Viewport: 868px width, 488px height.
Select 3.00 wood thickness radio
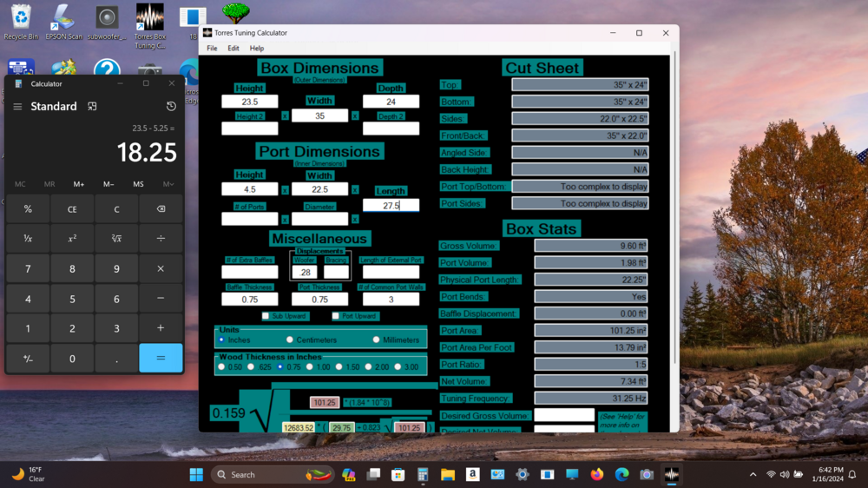tap(398, 366)
